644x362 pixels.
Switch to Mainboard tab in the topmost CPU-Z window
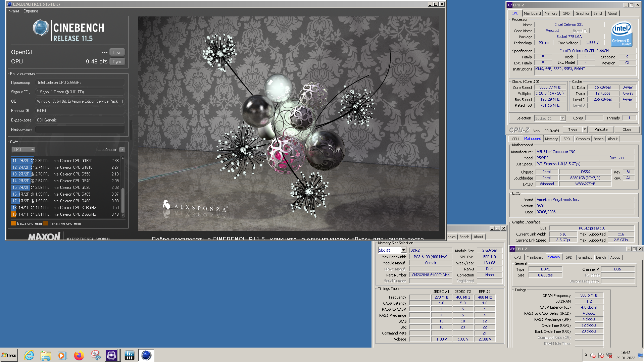click(532, 13)
